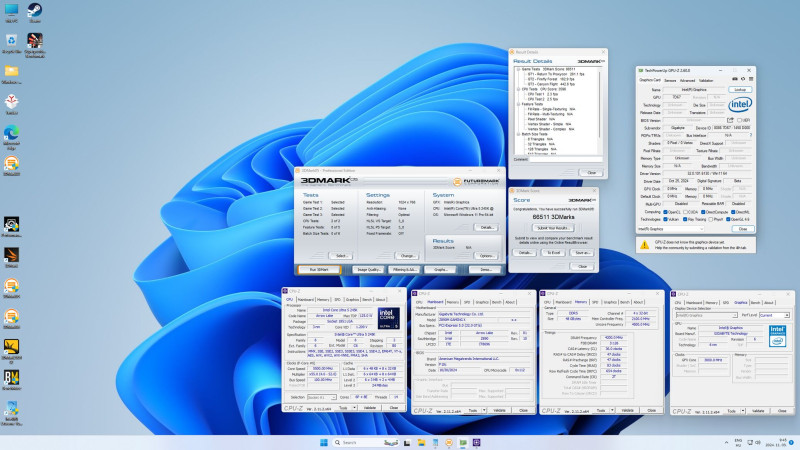Toggle the UEFI checkbox in GPU-Z
Image resolution: width=800 pixels, height=450 pixels.
click(740, 120)
